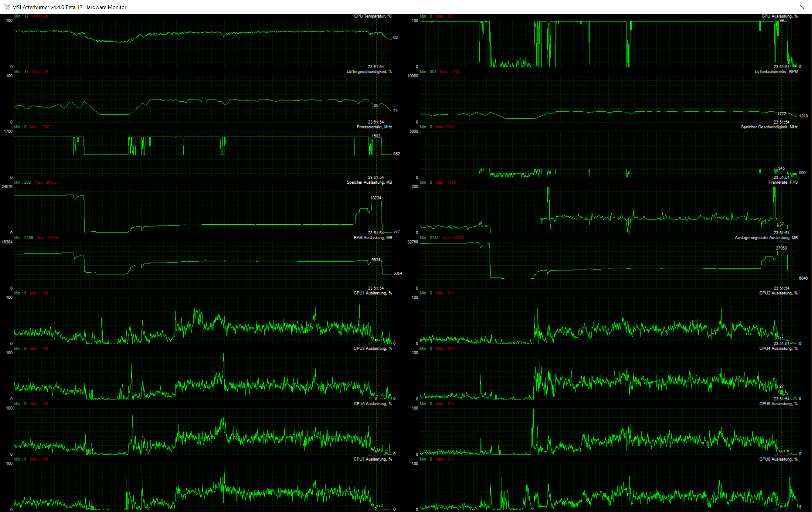Click the GPU Auslastung graph label
This screenshot has width=812, height=512.
point(779,16)
